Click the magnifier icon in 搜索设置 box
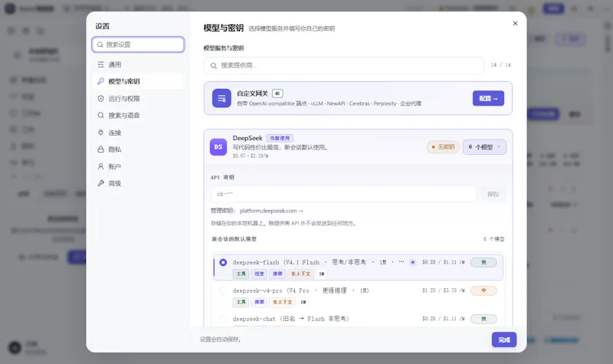Viewport: 613px width, 364px height. click(100, 44)
